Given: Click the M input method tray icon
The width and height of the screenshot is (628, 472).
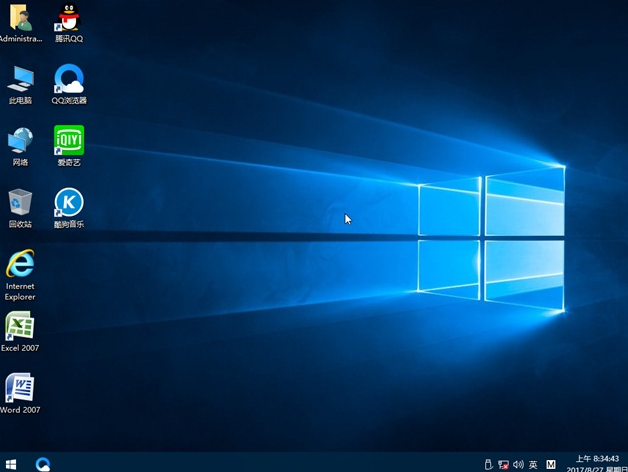Looking at the screenshot, I should tap(551, 464).
